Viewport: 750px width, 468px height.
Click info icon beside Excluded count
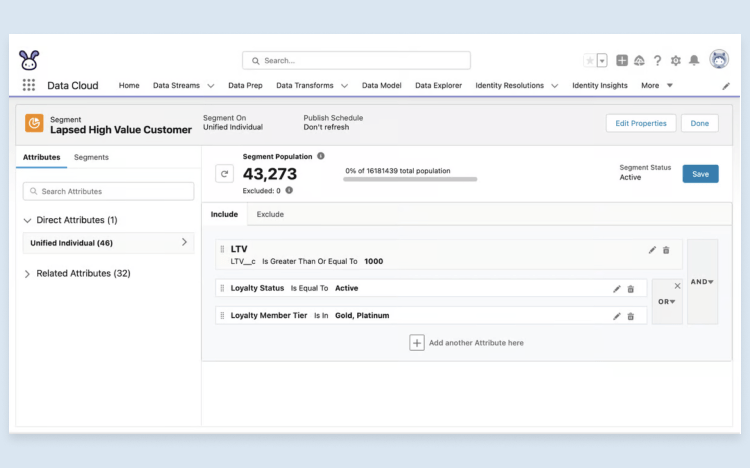(x=289, y=190)
